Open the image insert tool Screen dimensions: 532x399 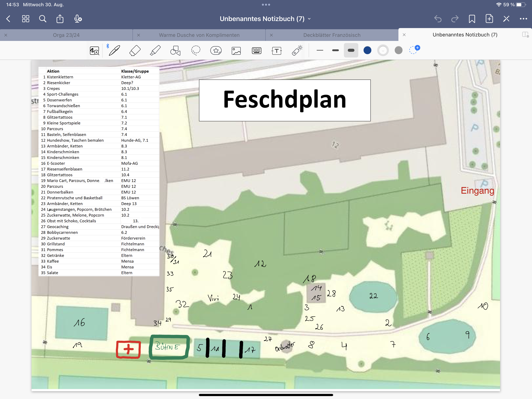click(236, 51)
